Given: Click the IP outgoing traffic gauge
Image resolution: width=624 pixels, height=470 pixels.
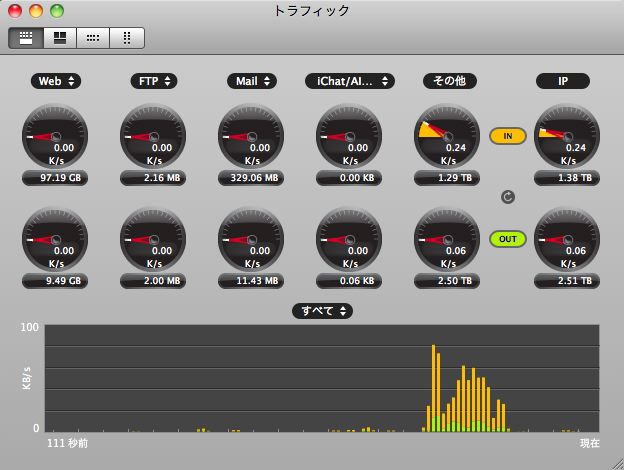Looking at the screenshot, I should pos(566,240).
